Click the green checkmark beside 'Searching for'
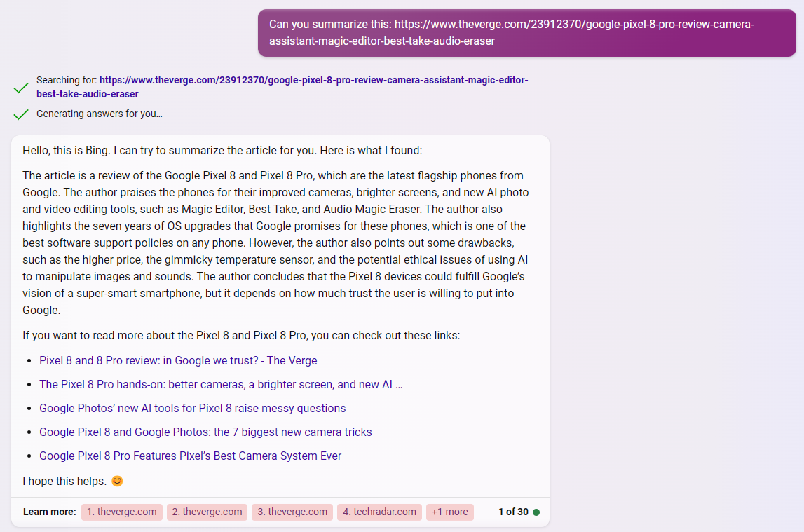Screen dimensions: 804x532 [x=21, y=88]
